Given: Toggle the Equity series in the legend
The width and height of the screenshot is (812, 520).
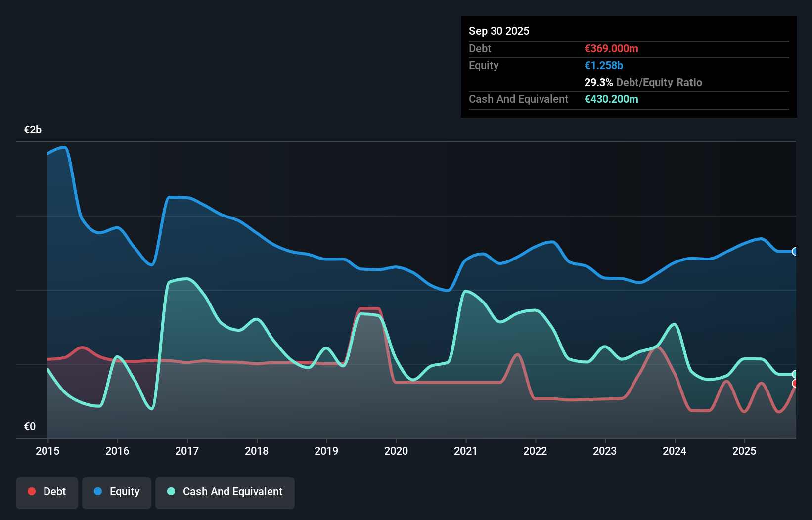Looking at the screenshot, I should tap(117, 493).
